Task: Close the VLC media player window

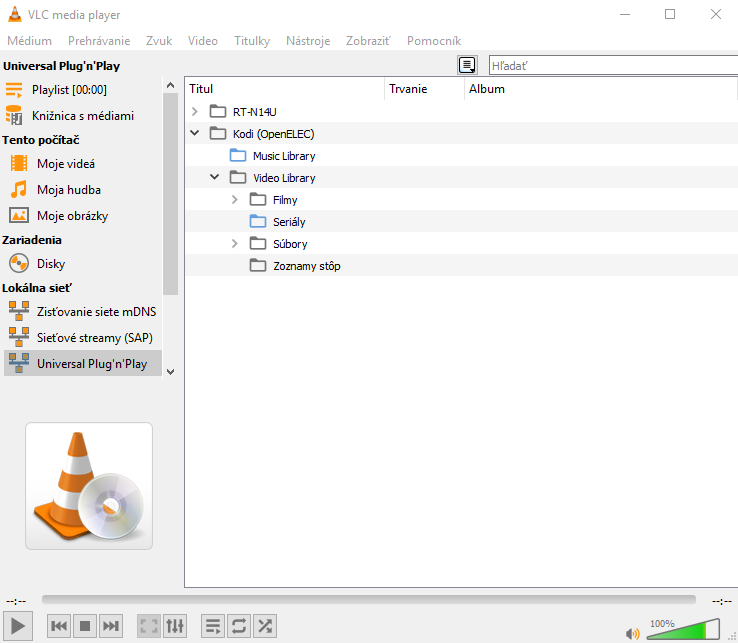Action: 715,14
